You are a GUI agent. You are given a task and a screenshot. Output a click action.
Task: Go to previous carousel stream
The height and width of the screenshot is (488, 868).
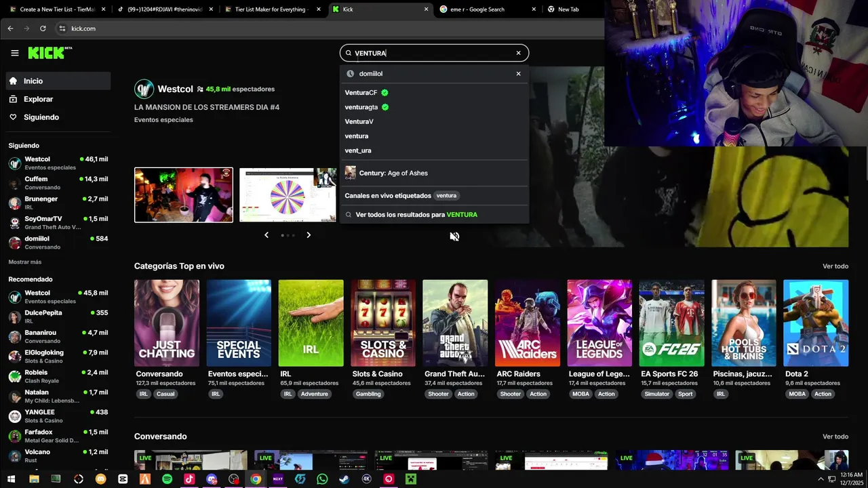(266, 235)
